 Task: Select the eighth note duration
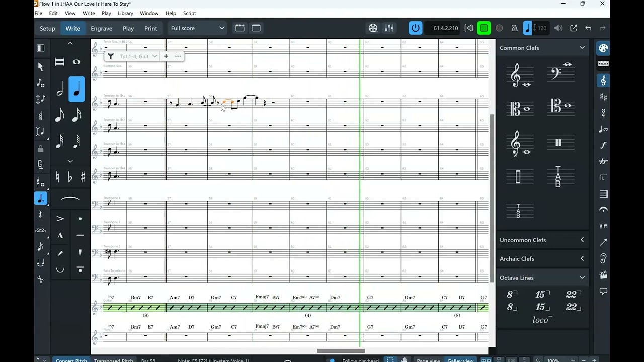(x=59, y=115)
